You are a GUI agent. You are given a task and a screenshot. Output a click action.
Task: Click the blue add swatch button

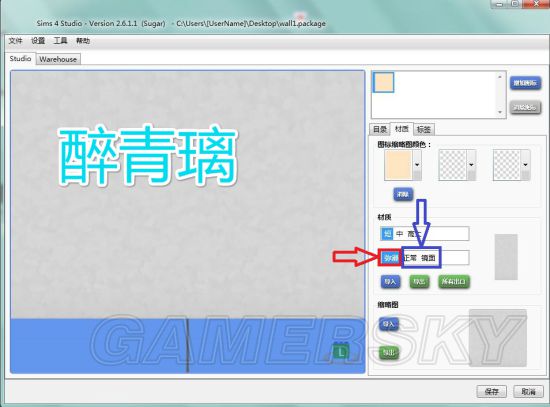(525, 83)
